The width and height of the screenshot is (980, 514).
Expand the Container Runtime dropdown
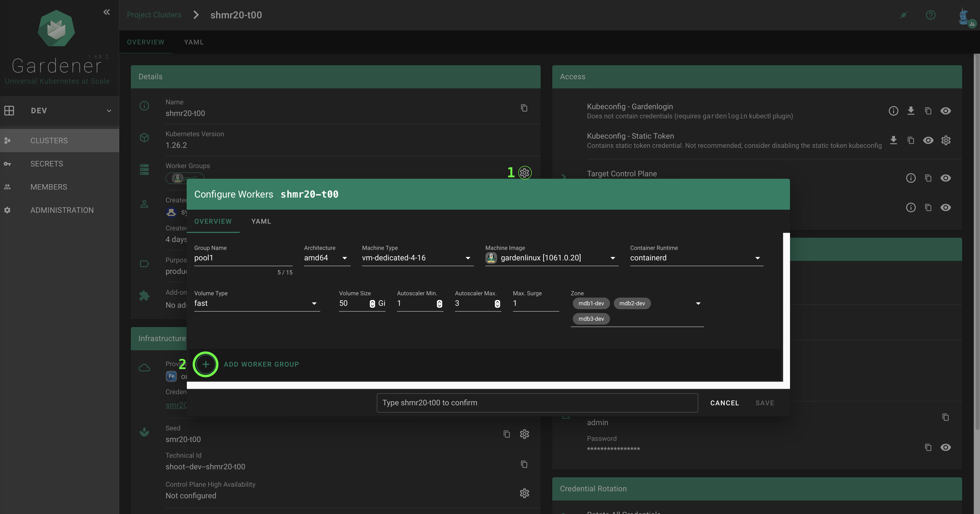(x=758, y=258)
